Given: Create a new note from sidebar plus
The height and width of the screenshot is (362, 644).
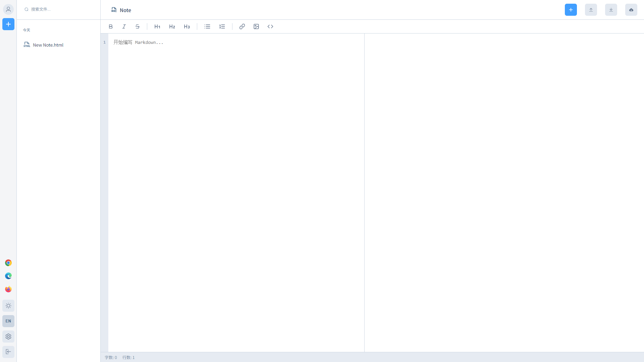Looking at the screenshot, I should tap(8, 24).
